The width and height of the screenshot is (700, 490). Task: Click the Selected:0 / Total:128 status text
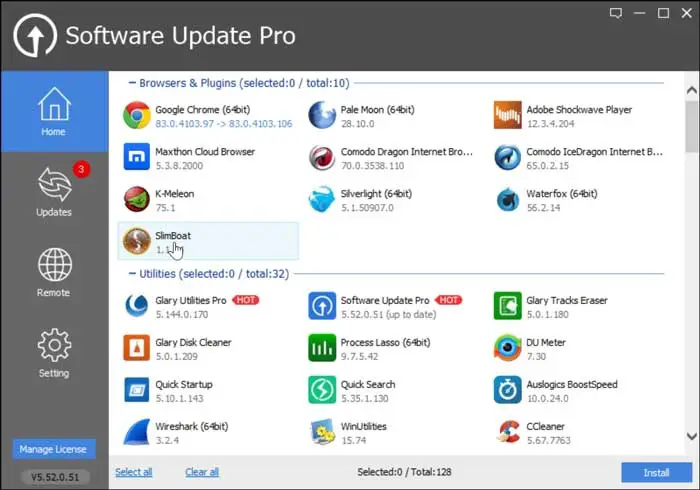pyautogui.click(x=404, y=472)
